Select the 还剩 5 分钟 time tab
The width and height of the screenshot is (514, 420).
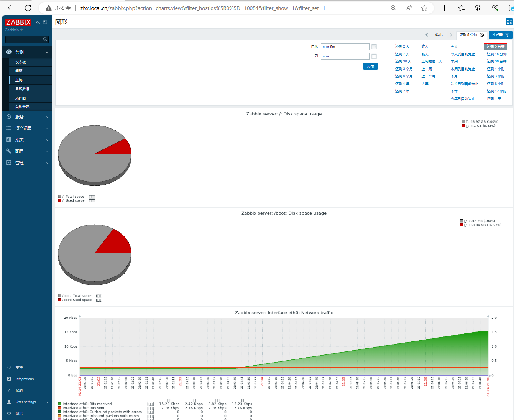[x=471, y=35]
